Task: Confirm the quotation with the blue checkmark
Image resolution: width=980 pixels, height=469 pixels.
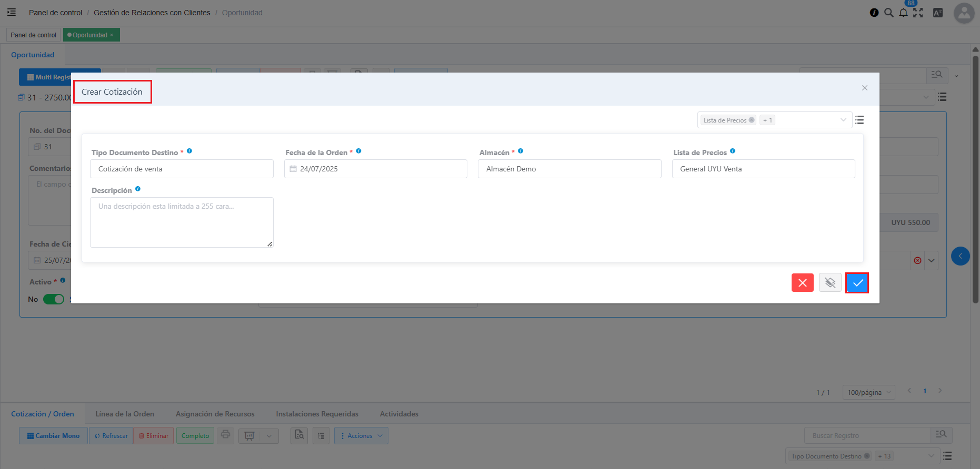Action: [x=857, y=283]
